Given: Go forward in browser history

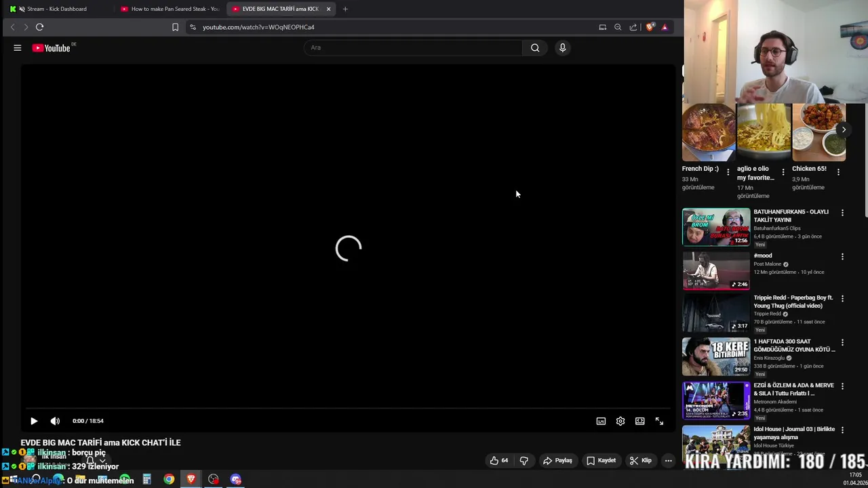Looking at the screenshot, I should coord(26,27).
